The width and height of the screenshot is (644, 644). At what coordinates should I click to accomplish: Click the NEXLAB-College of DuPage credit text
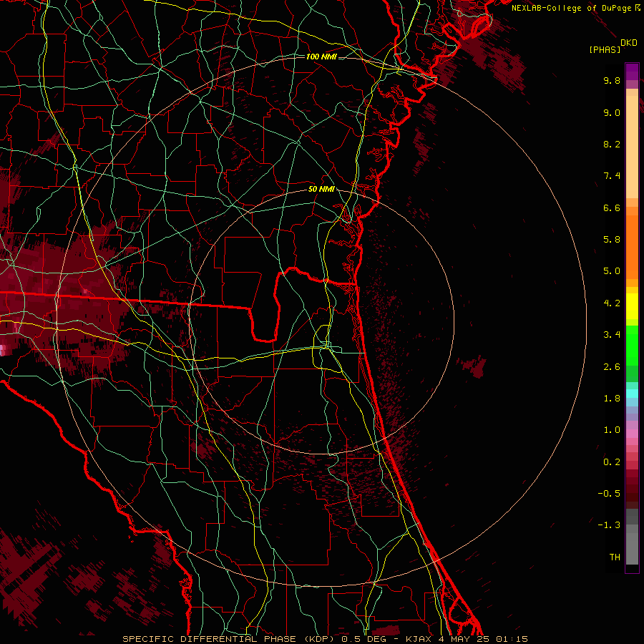tap(571, 8)
